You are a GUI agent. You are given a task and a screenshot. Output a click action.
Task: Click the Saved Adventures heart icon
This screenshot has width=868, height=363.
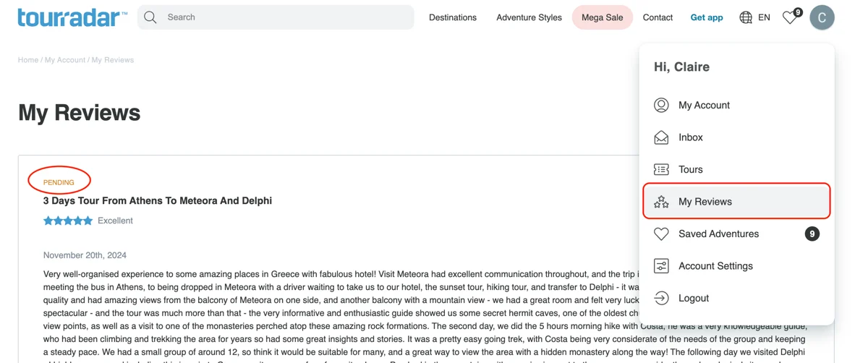[661, 234]
